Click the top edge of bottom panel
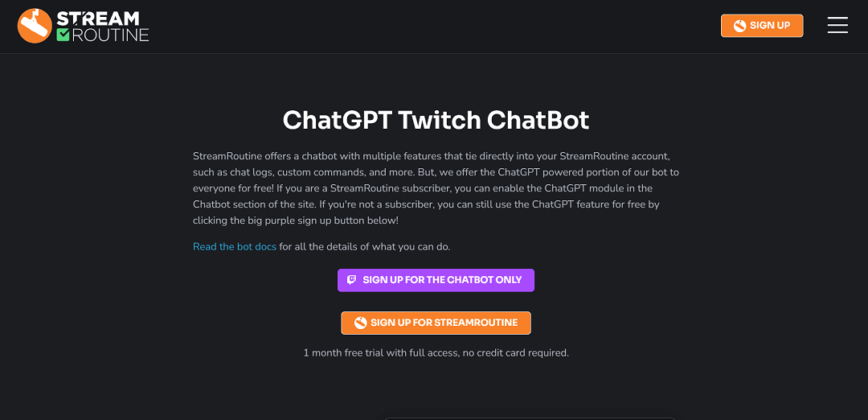 coord(530,418)
